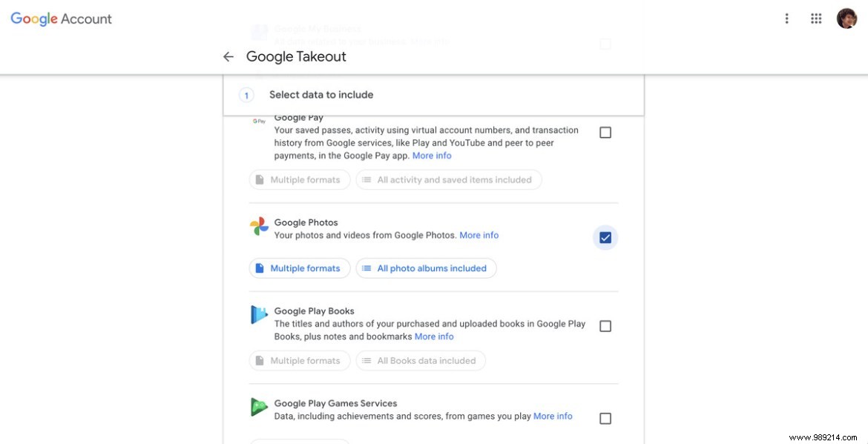868x444 pixels.
Task: Click the Google Photos pinwheel icon
Action: click(258, 226)
